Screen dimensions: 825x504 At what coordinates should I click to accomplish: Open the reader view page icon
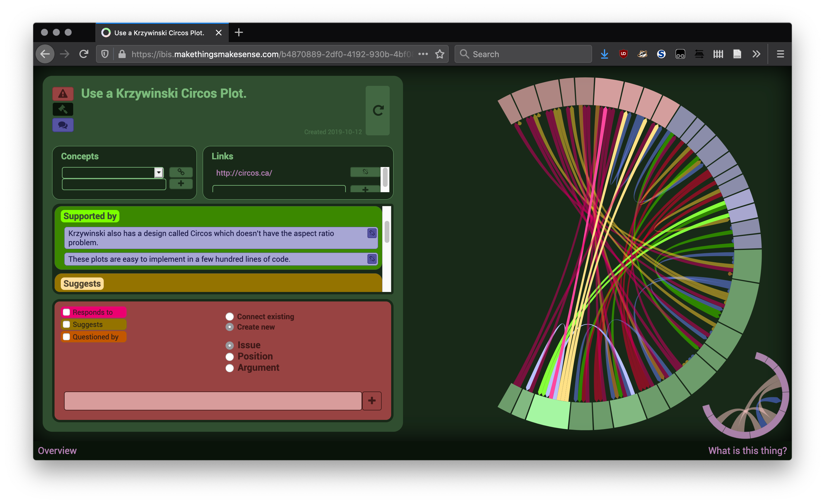point(737,54)
